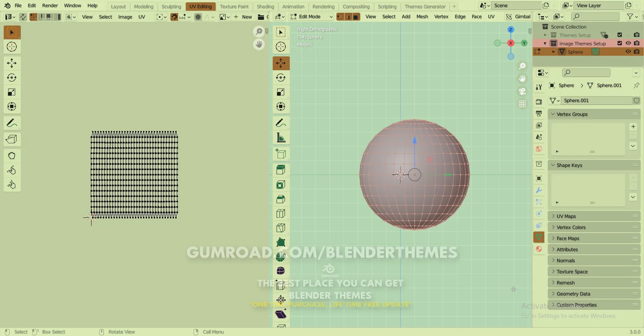Select the Add Cube tool

pyautogui.click(x=281, y=154)
